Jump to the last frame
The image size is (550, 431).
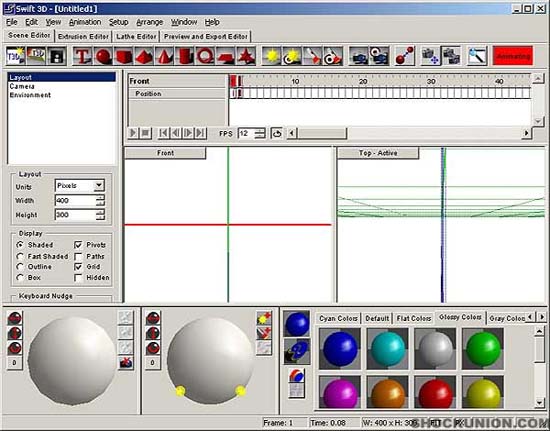[x=200, y=133]
